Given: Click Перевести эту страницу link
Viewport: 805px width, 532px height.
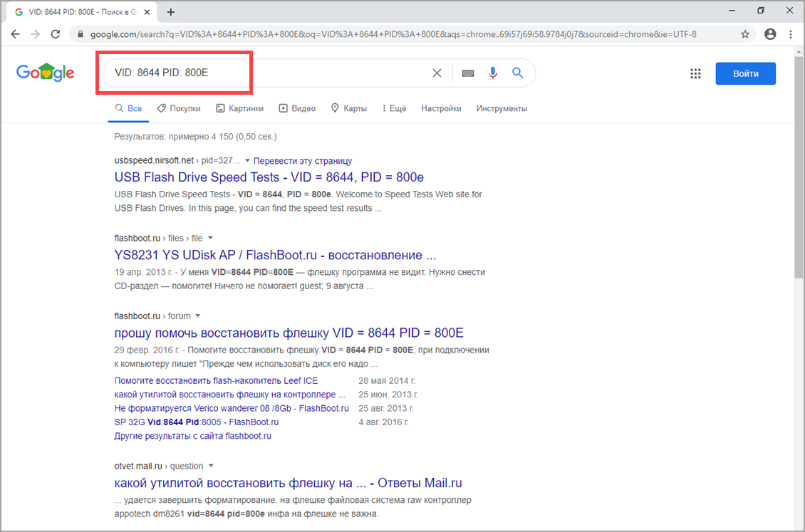Looking at the screenshot, I should point(303,160).
